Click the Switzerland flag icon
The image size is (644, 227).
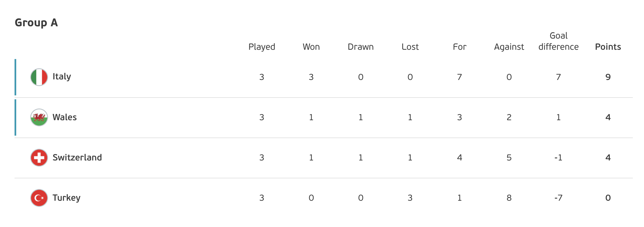39,158
